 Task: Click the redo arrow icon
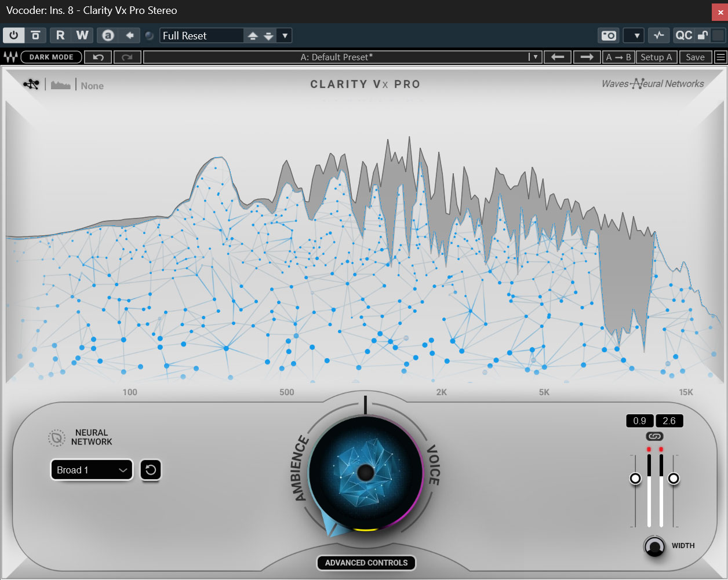[x=127, y=57]
